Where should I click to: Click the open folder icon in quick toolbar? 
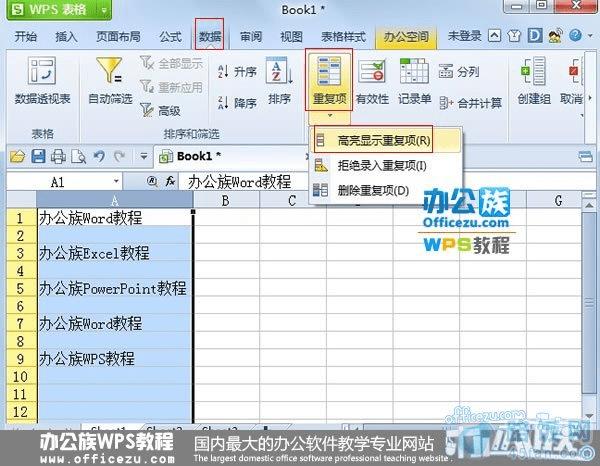[18, 156]
